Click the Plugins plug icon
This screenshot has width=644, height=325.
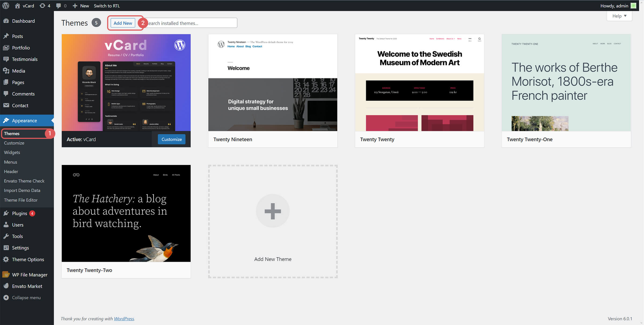(x=6, y=213)
